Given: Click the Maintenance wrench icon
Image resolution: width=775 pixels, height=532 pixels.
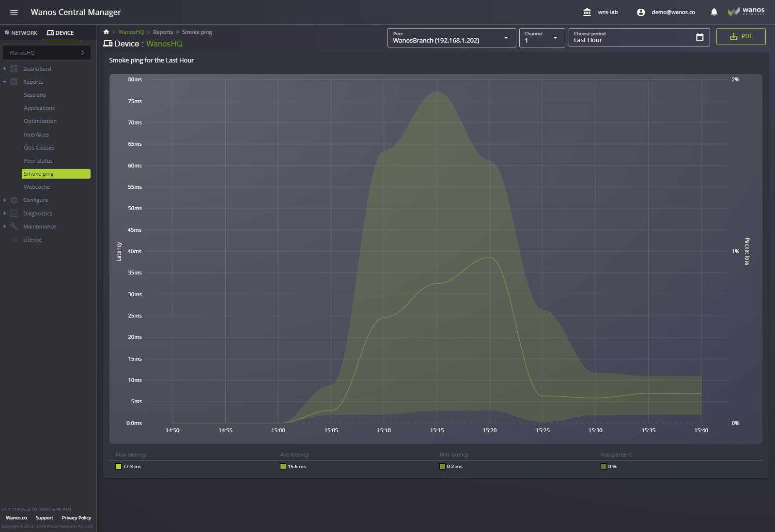Looking at the screenshot, I should pyautogui.click(x=14, y=227).
